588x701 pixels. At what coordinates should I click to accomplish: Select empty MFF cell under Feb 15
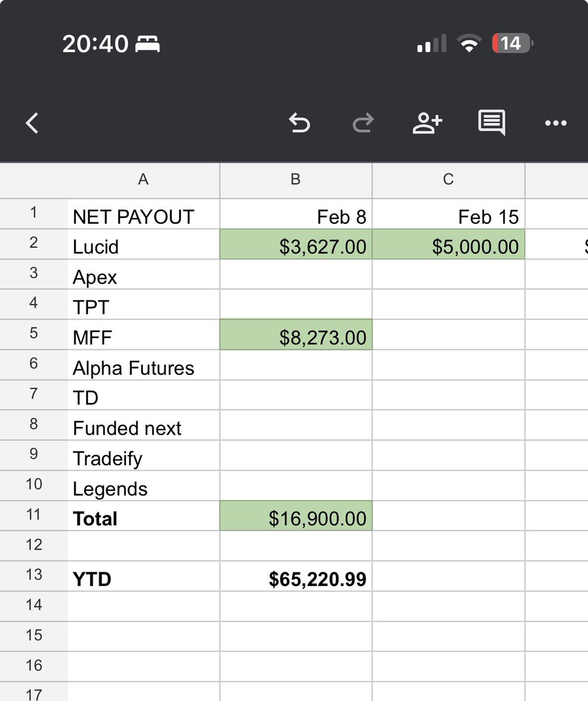click(448, 335)
